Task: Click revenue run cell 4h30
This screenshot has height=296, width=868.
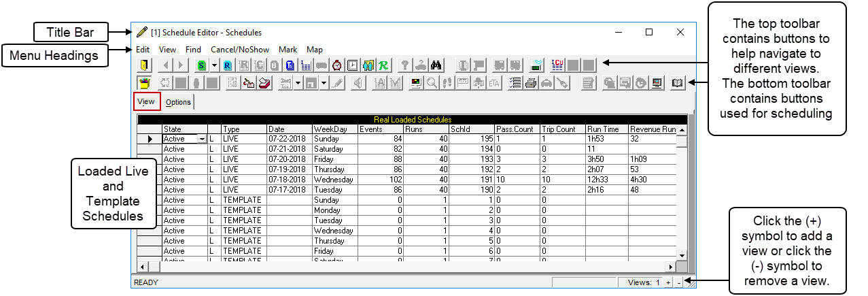Action: click(653, 180)
